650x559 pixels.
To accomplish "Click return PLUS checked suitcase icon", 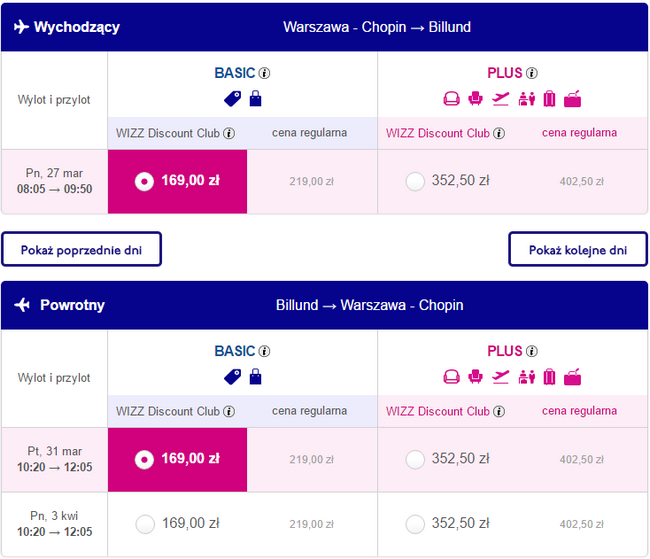I will pyautogui.click(x=549, y=377).
